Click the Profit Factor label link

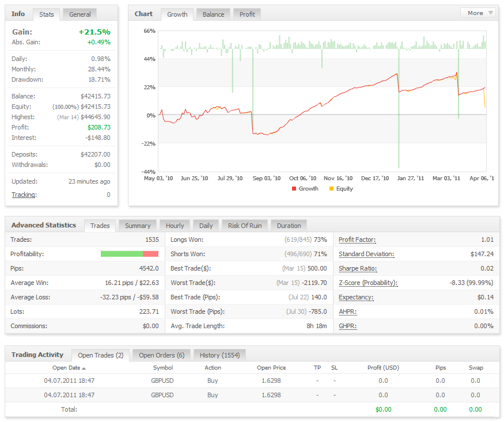tap(357, 239)
